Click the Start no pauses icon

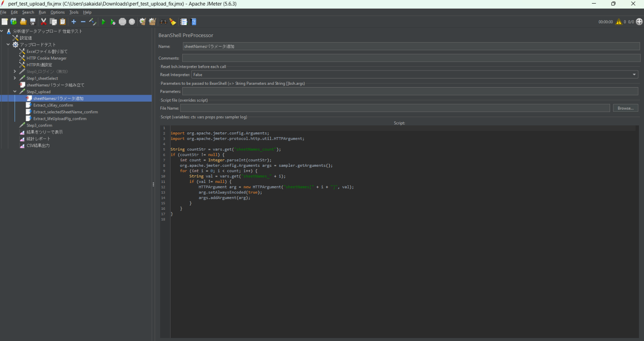tap(113, 22)
